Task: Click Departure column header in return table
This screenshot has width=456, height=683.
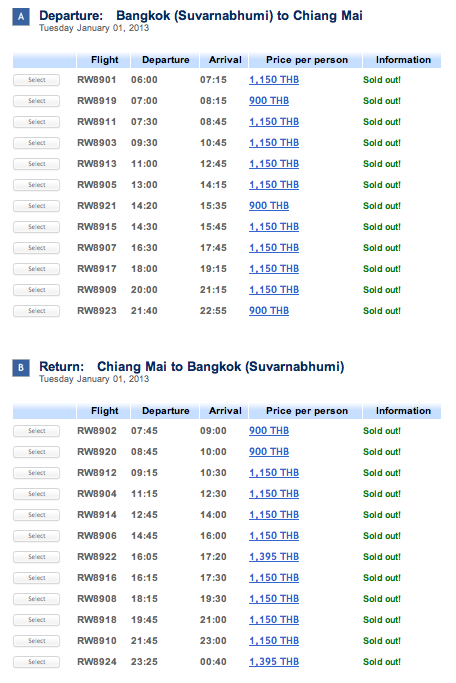Action: tap(166, 411)
